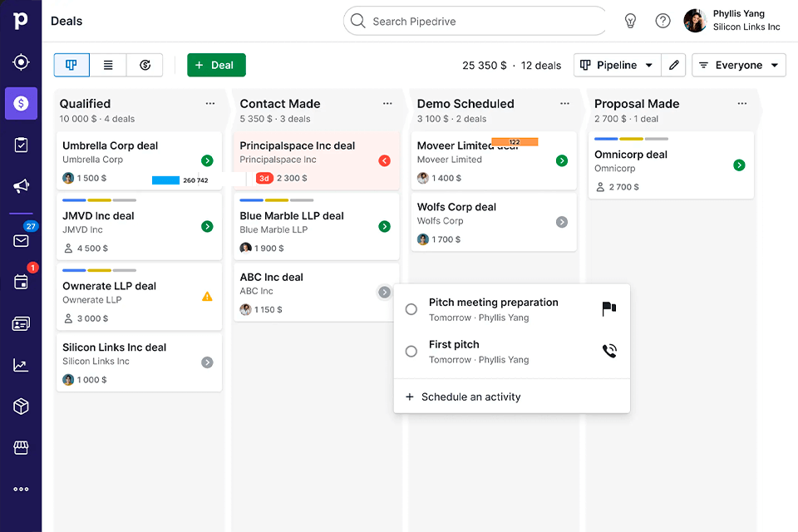Click Schedule an activity
798x532 pixels.
point(463,397)
